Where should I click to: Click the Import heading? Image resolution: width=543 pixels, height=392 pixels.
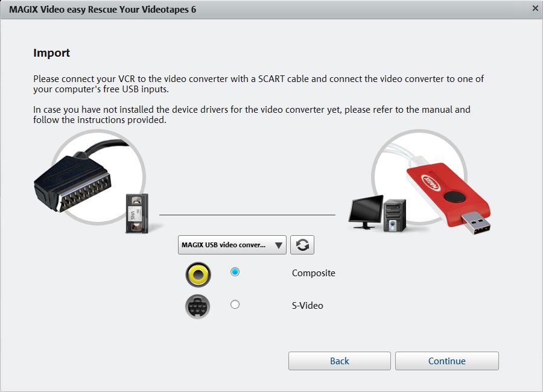point(52,52)
